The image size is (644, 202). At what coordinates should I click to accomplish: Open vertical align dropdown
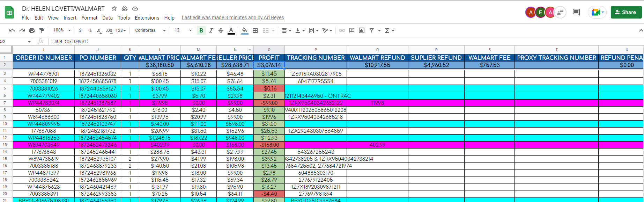tap(300, 30)
